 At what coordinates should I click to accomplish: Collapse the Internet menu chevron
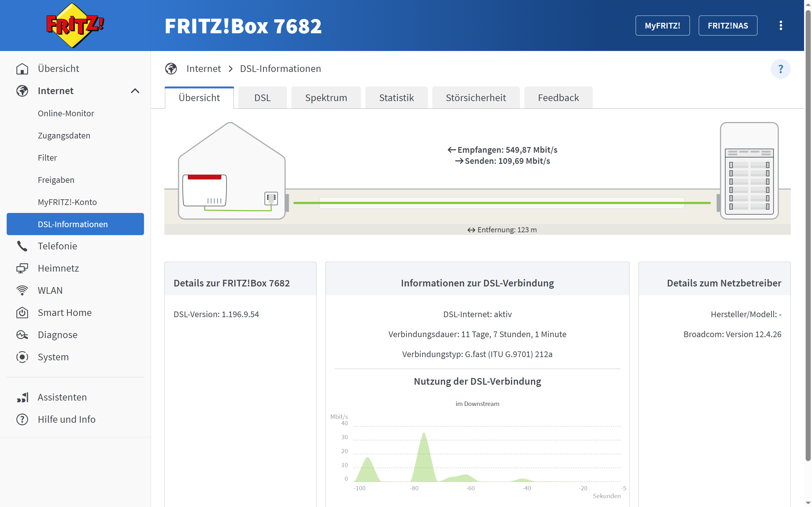135,91
